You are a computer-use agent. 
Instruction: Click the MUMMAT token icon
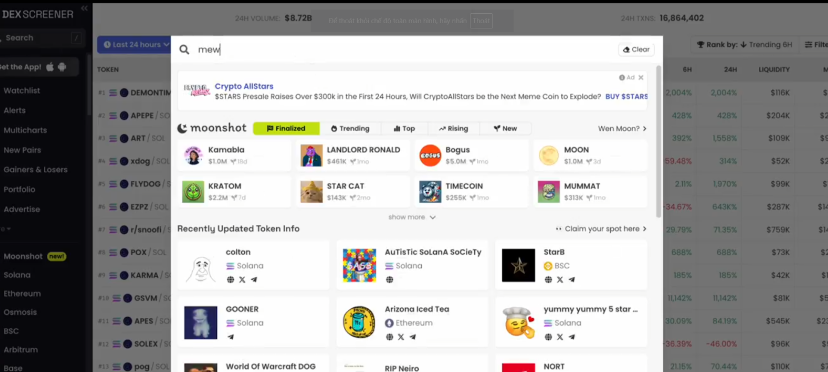coord(549,192)
